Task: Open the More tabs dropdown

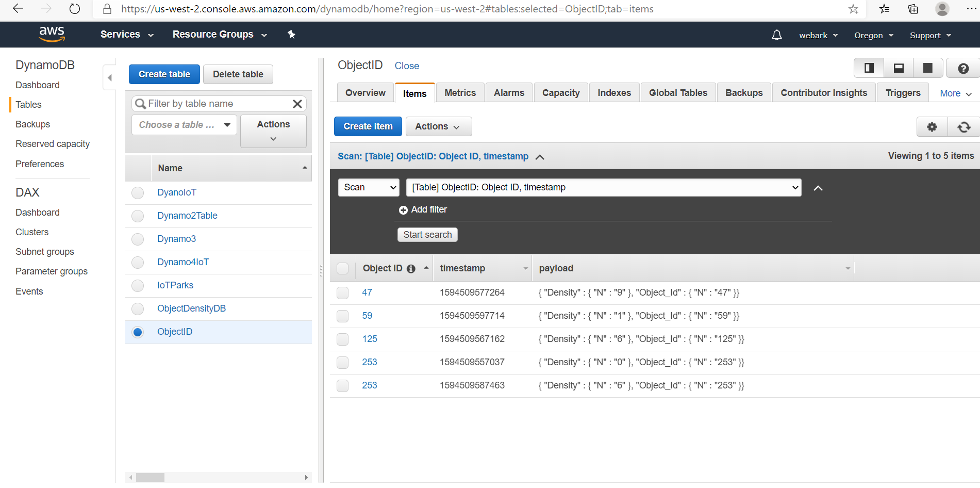Action: pos(955,93)
